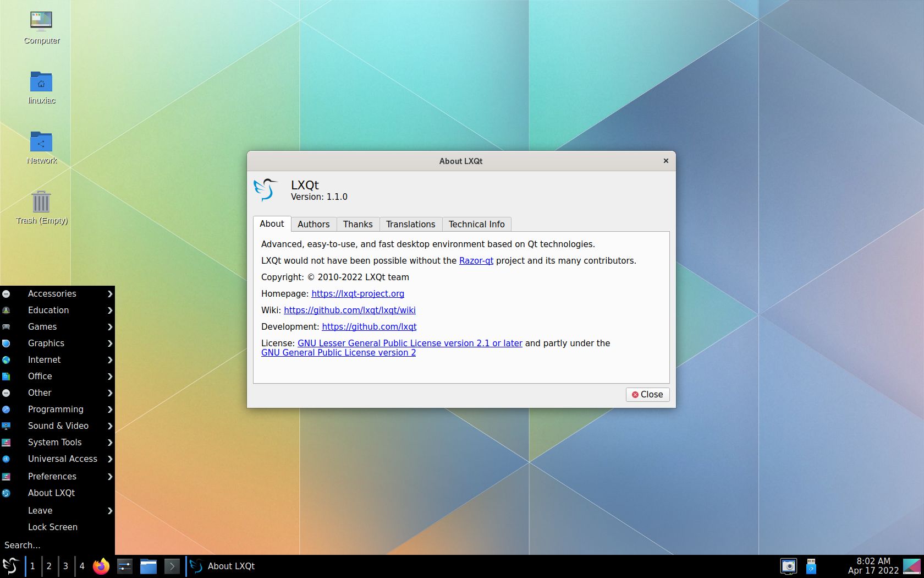
Task: Click the Close button in About dialog
Action: click(x=647, y=395)
